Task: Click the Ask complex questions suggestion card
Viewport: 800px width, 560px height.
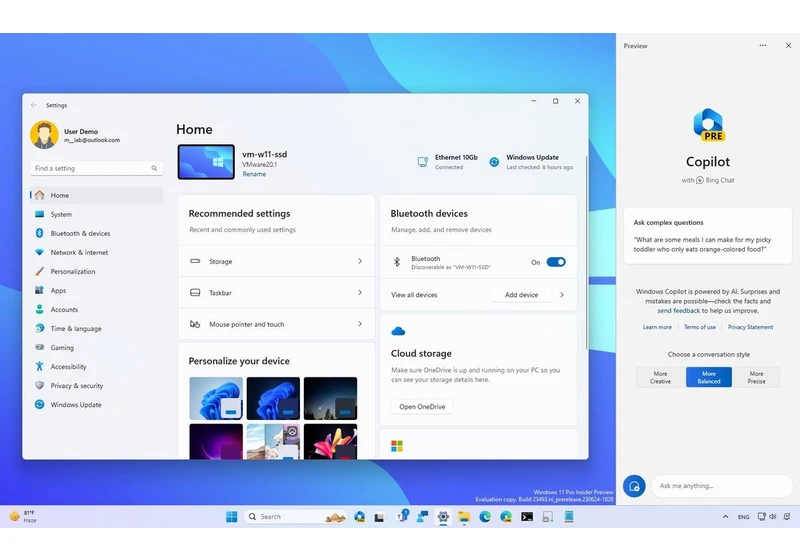Action: [708, 236]
